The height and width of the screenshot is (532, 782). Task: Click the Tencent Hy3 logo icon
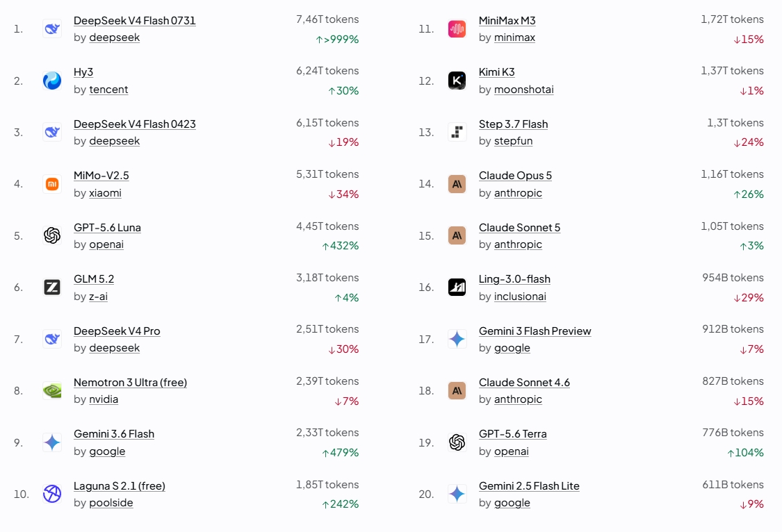coord(52,80)
